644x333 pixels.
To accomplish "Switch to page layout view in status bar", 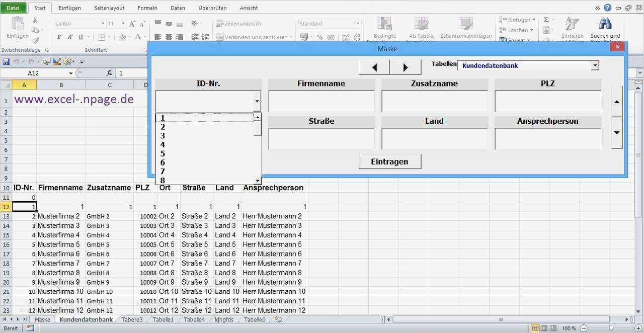I will click(544, 328).
